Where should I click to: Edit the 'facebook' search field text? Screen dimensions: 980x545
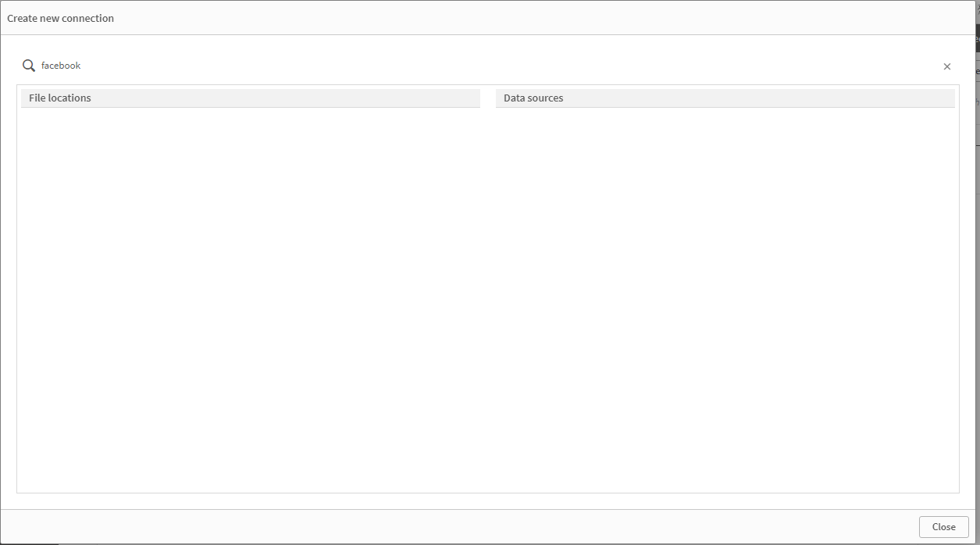488,66
